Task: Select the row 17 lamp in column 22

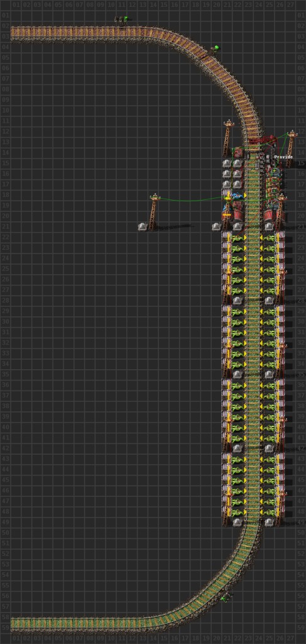Action: (237, 184)
